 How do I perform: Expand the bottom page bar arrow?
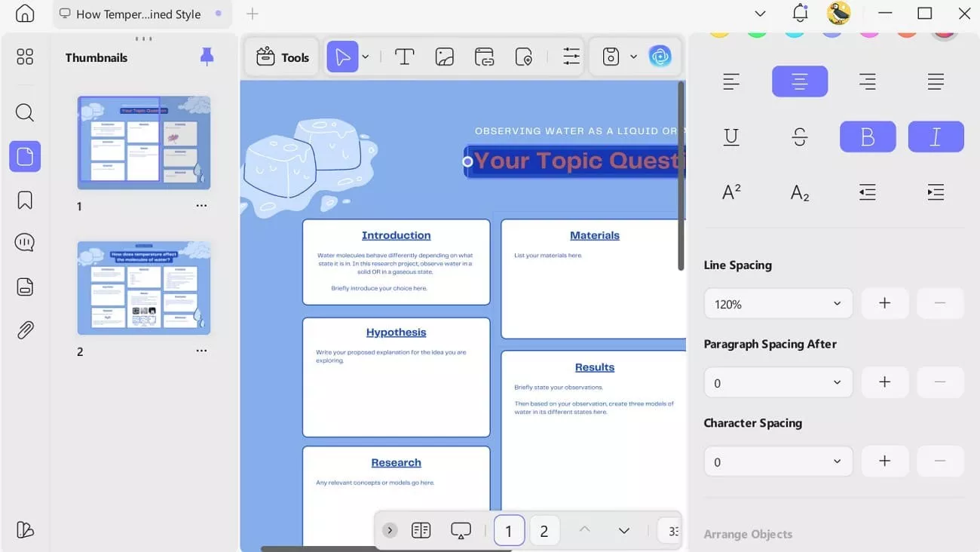pyautogui.click(x=390, y=530)
